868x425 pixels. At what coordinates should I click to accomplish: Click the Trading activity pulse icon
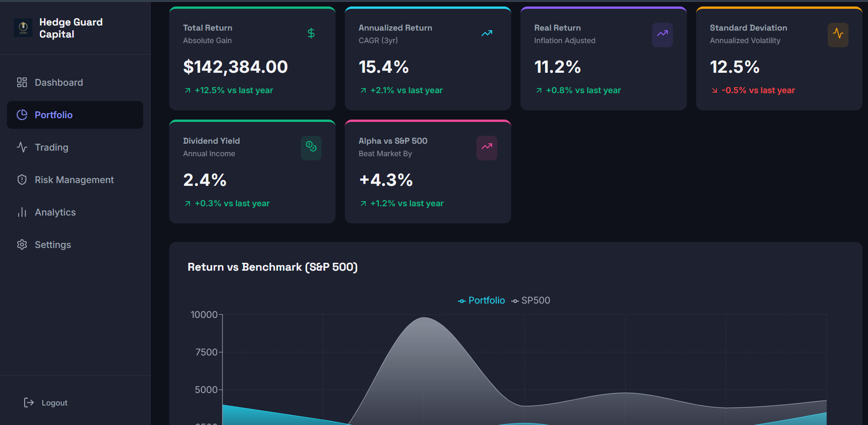click(22, 147)
